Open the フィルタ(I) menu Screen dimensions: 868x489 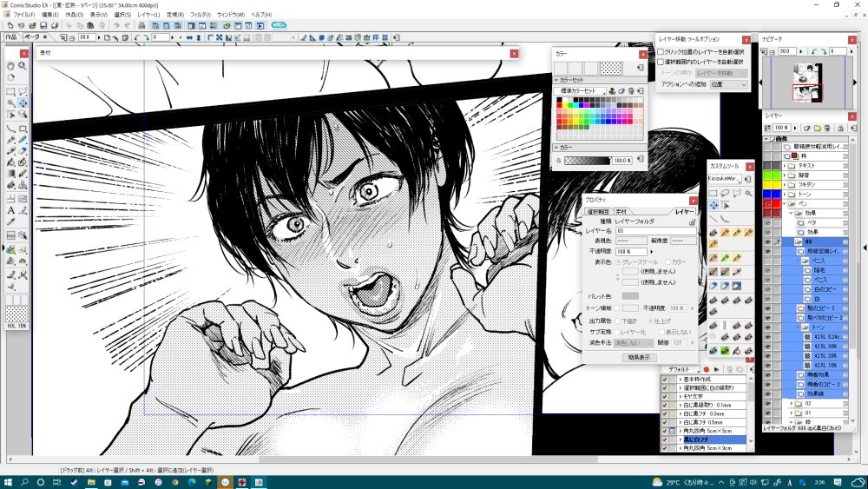[201, 15]
